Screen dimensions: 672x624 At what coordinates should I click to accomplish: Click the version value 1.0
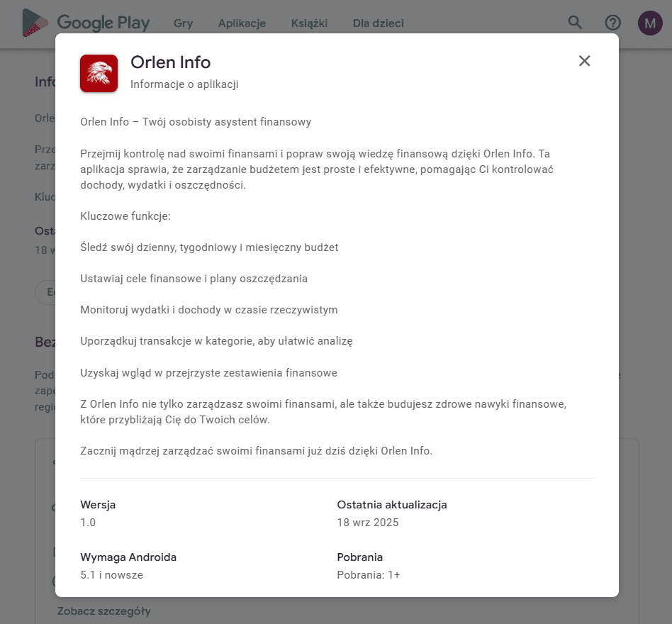tap(88, 523)
